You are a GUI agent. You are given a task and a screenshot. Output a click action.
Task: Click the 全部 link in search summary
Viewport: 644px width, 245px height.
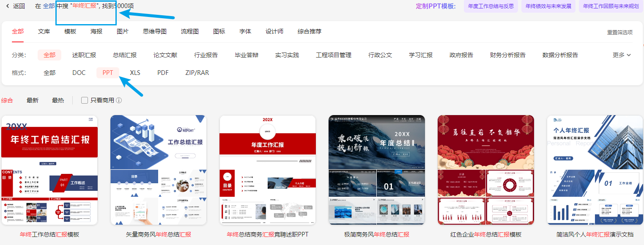(x=49, y=6)
